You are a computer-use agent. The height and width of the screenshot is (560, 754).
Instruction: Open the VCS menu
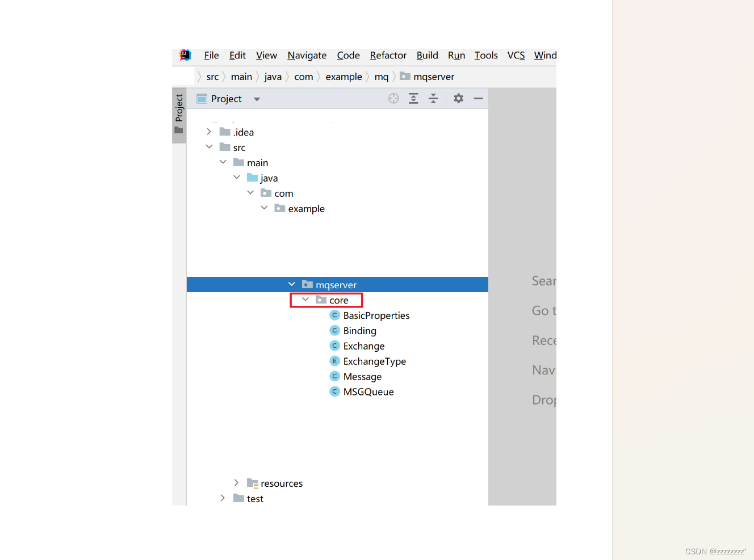click(x=516, y=55)
